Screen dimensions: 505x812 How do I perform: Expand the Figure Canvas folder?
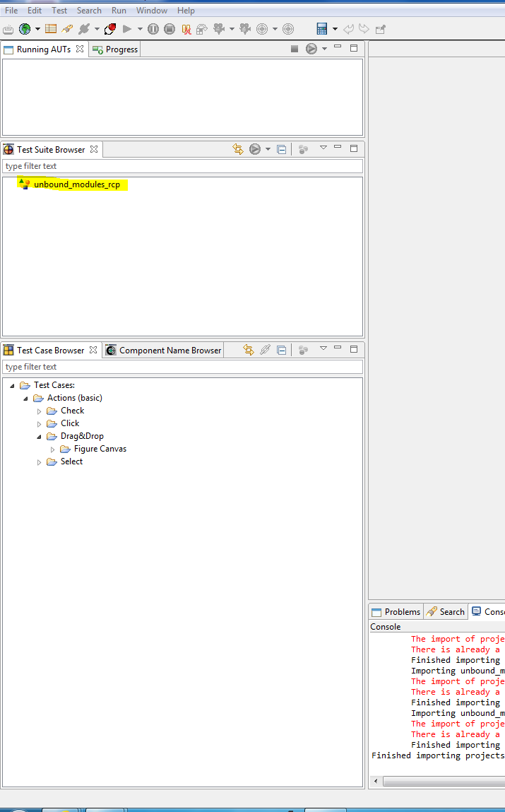pyautogui.click(x=52, y=449)
